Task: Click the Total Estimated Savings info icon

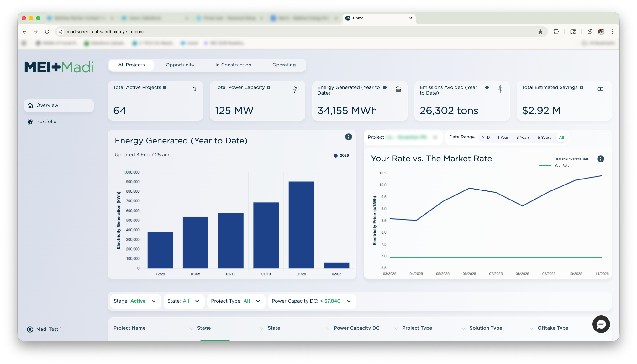Action: [x=581, y=88]
